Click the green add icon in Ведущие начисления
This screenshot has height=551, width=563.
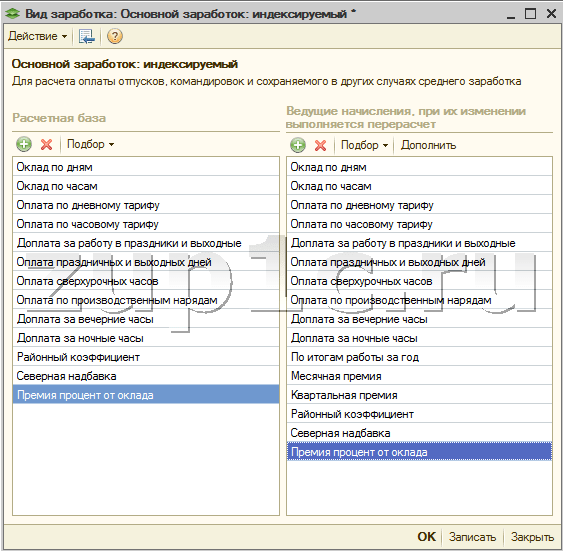tap(298, 145)
